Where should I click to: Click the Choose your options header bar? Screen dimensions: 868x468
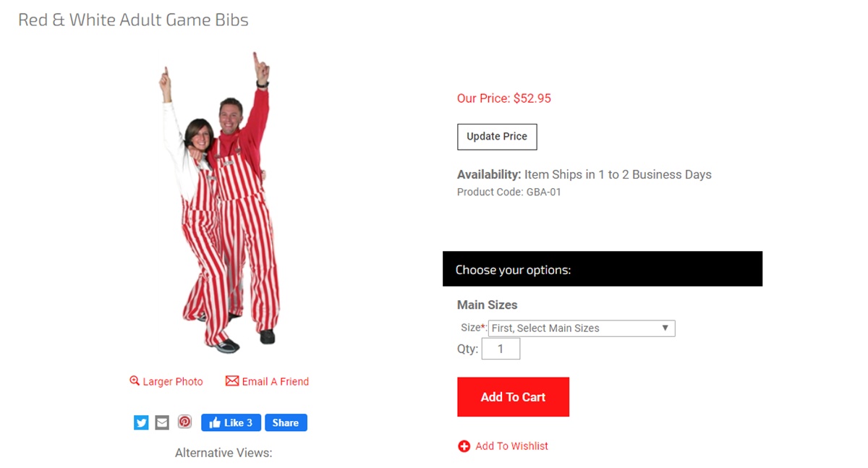pos(602,269)
